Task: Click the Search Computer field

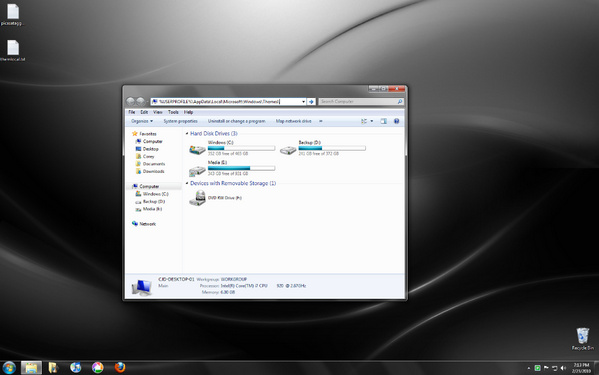Action: 361,102
